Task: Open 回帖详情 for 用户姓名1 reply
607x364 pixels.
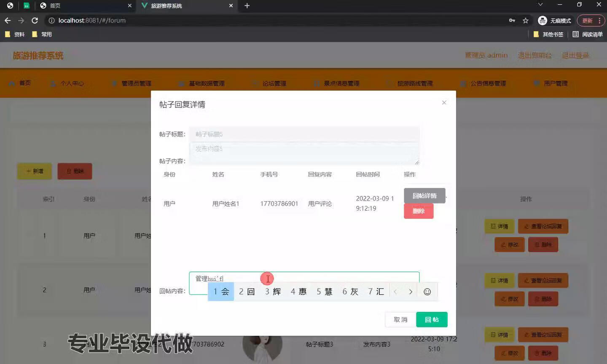Action: pyautogui.click(x=424, y=195)
